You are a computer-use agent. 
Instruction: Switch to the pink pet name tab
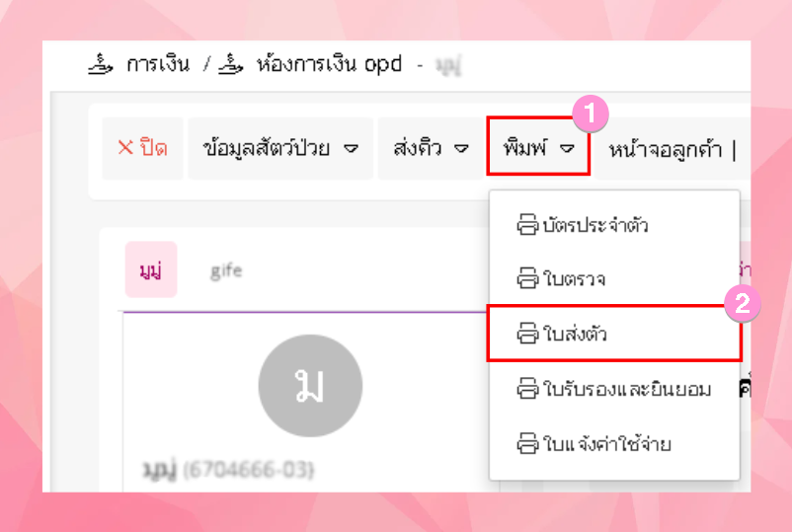151,269
